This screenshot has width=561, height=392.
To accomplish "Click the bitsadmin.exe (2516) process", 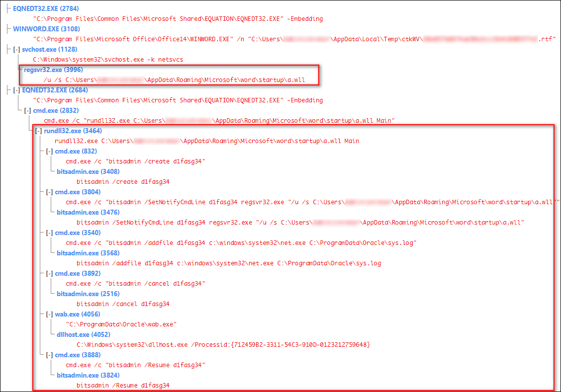I will pos(88,294).
